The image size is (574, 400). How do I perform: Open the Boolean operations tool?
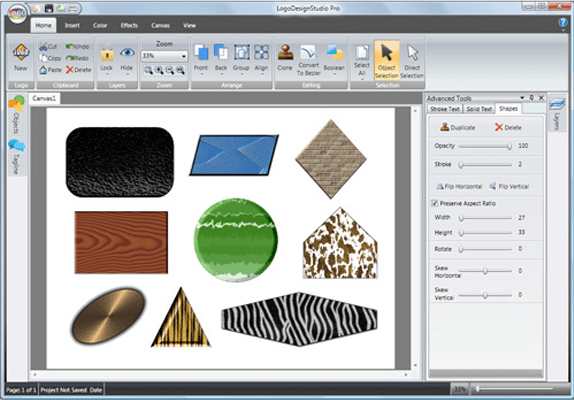[x=334, y=57]
